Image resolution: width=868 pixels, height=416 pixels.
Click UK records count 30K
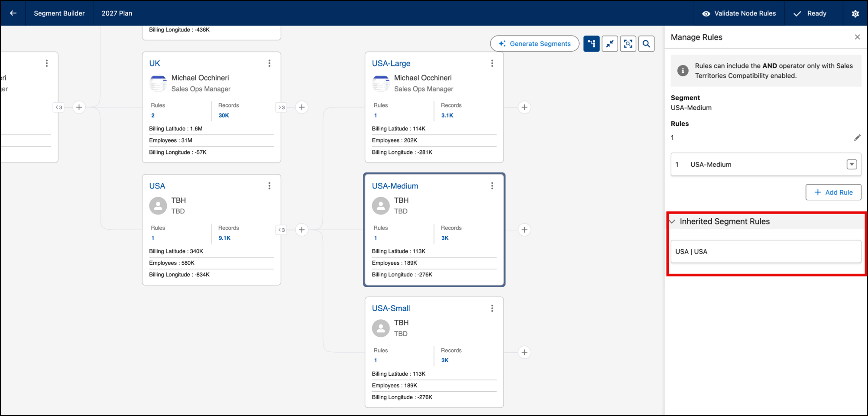point(223,115)
